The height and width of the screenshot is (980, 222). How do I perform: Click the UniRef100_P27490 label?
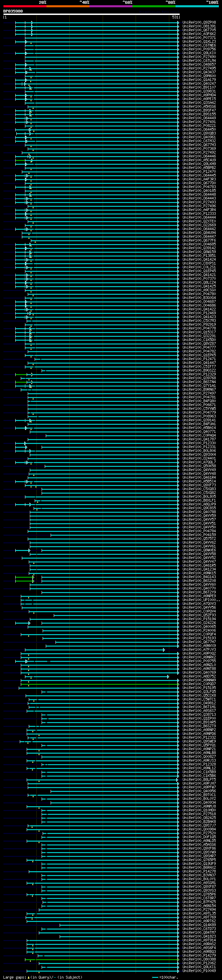[x=199, y=57]
